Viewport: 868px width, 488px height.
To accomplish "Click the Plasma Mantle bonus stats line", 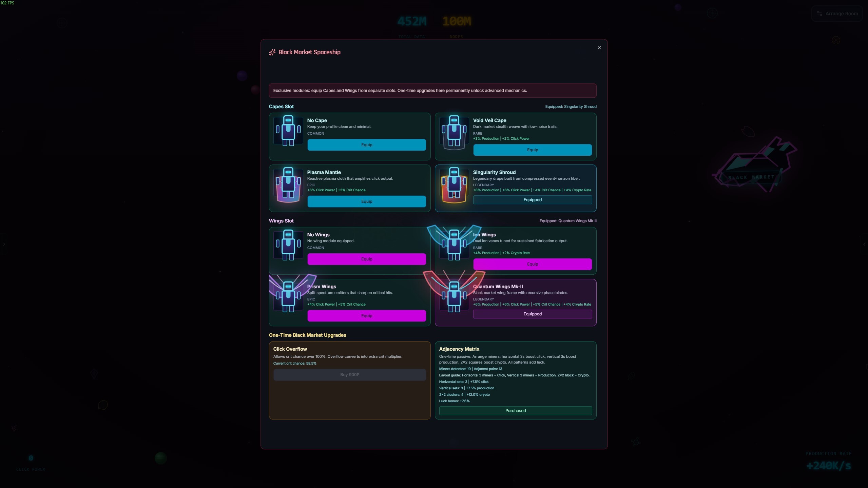I will (336, 190).
